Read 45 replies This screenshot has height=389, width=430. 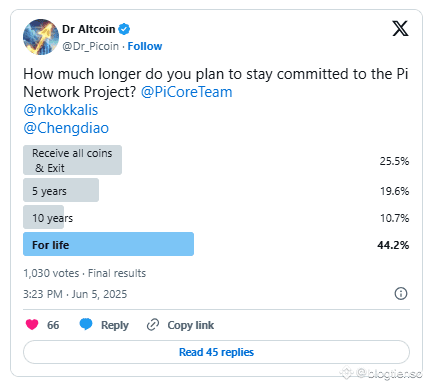(216, 352)
